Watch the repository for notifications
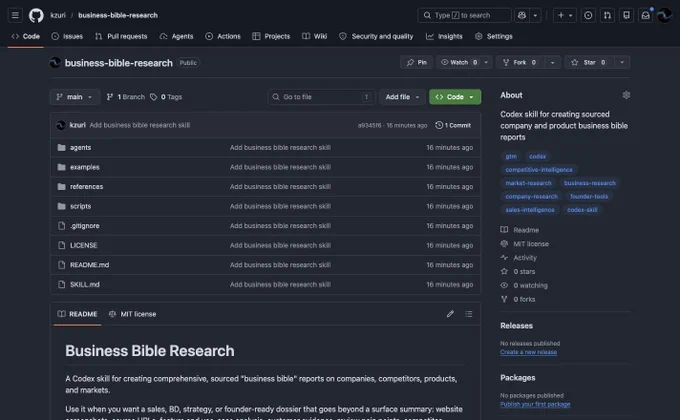The width and height of the screenshot is (680, 420). tap(458, 62)
